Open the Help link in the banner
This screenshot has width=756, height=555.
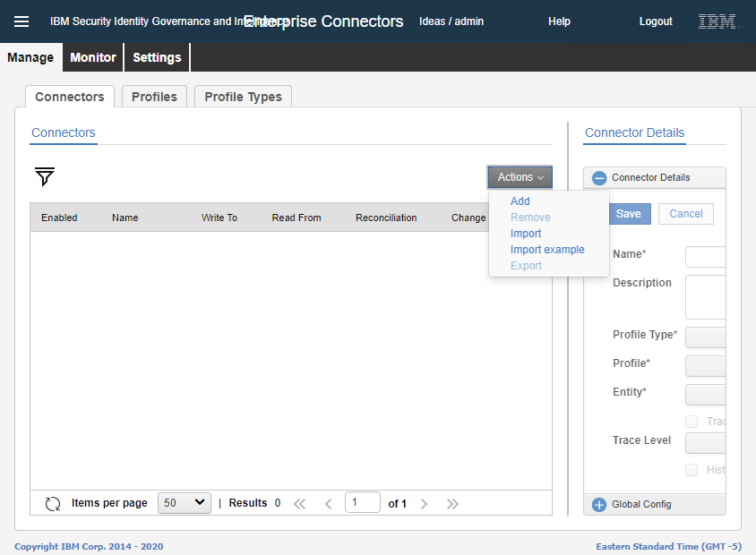tap(559, 21)
